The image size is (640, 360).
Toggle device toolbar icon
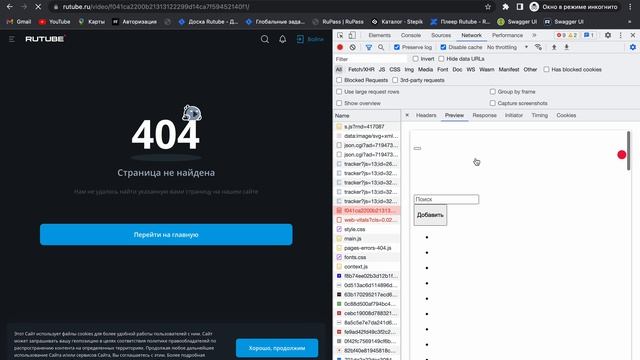coord(352,36)
